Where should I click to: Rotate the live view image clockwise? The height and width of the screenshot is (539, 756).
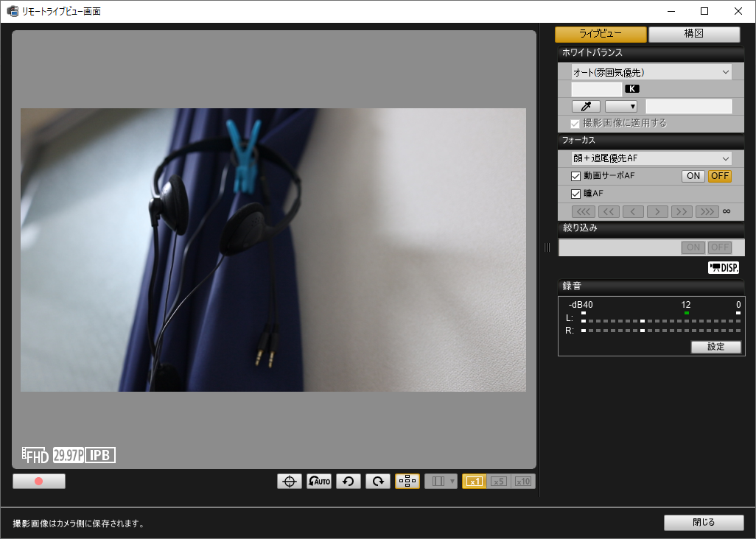(377, 481)
